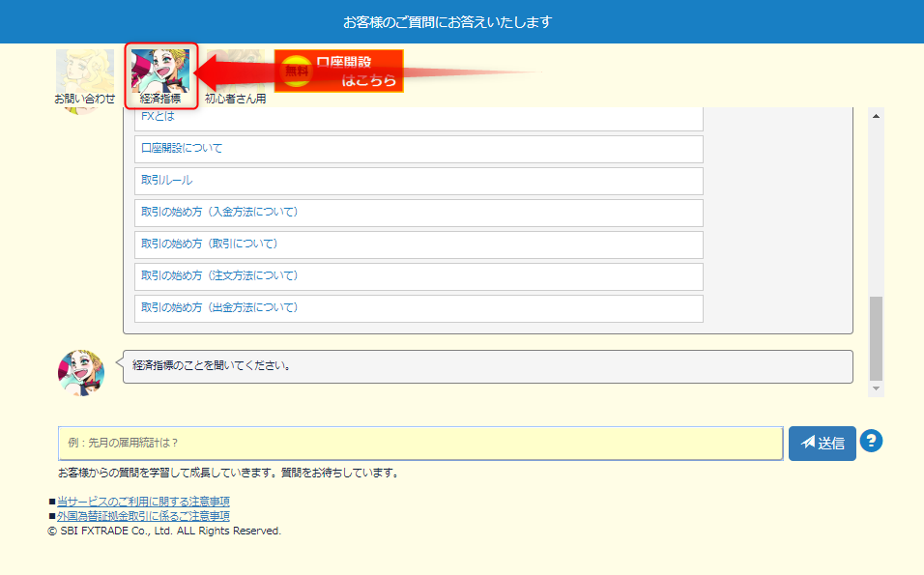Screen dimensions: 924x575
Task: Choose 取引の始め方（取引について）
Action: pyautogui.click(x=419, y=244)
